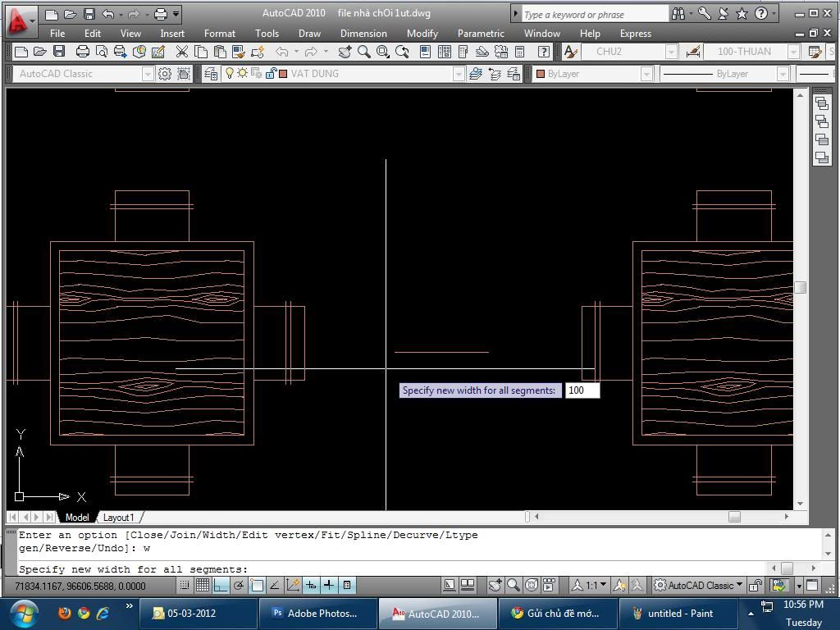Screen dimensions: 840x630
Task: Expand the ByLayer color dropdown
Action: [x=646, y=74]
